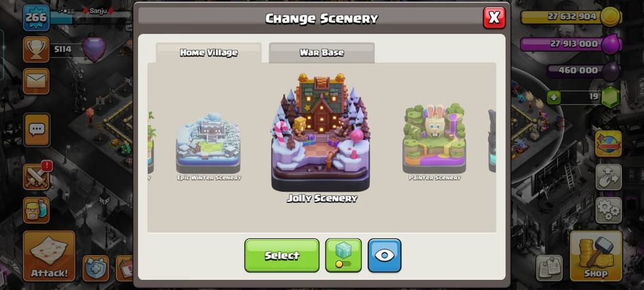Open layout editor hand icon
This screenshot has height=290, width=644.
click(x=608, y=177)
